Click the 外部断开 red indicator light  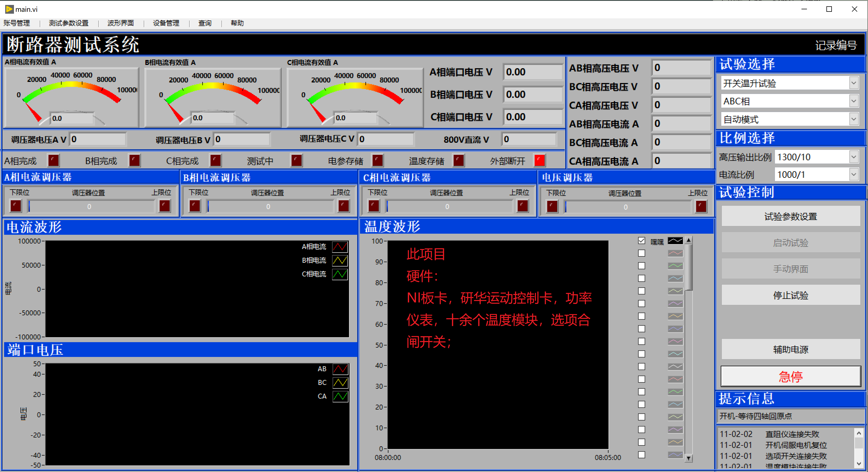539,161
